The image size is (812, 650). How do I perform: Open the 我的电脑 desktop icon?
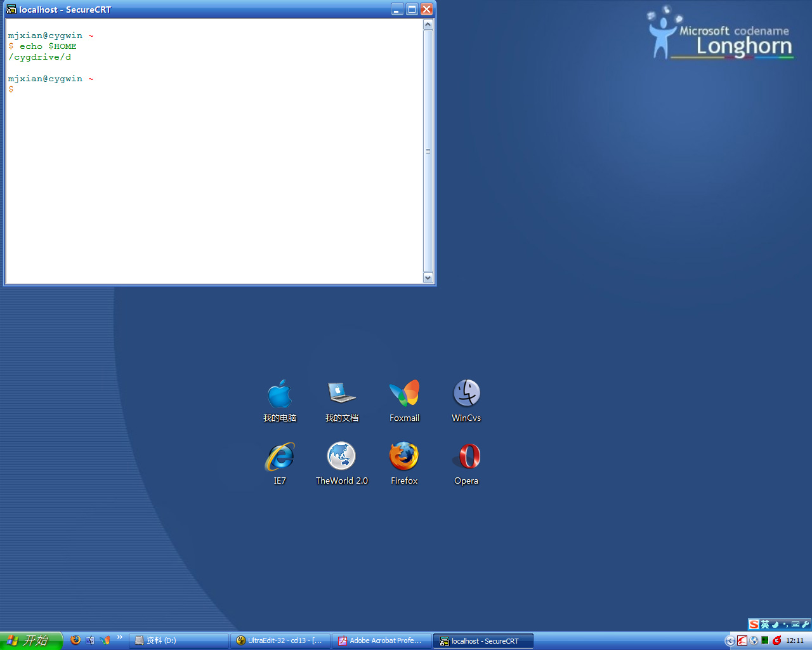click(280, 400)
